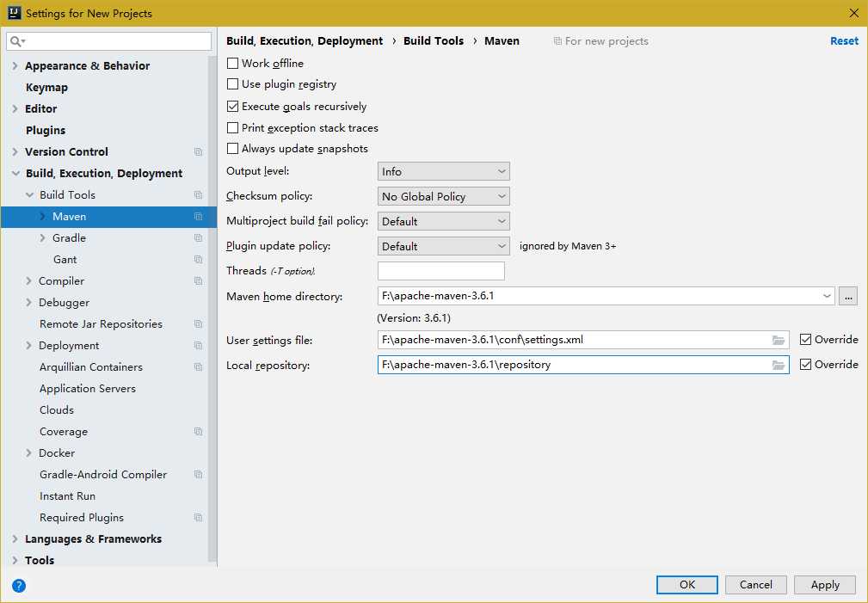Collapse Build, Execution, Deployment section

[x=15, y=173]
